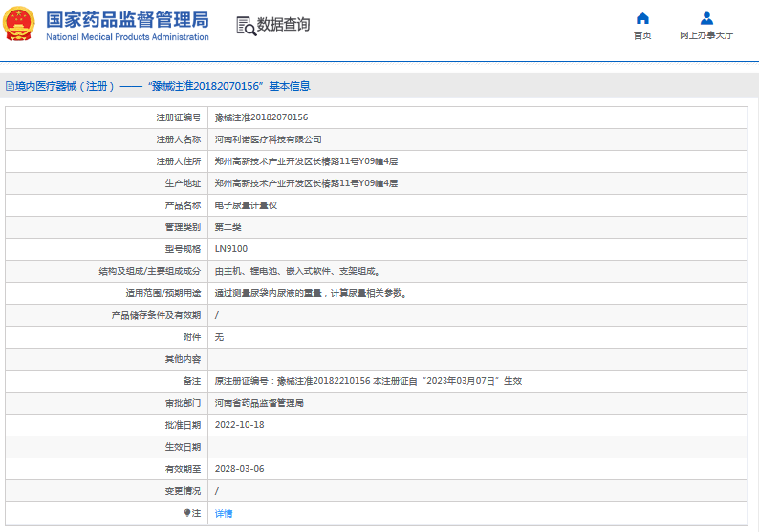Click the 国家药品监督管理局 site title
The image size is (759, 532).
(127, 18)
